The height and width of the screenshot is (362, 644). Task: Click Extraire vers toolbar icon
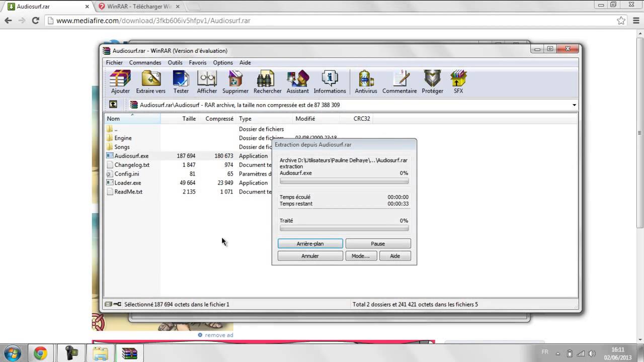click(150, 82)
